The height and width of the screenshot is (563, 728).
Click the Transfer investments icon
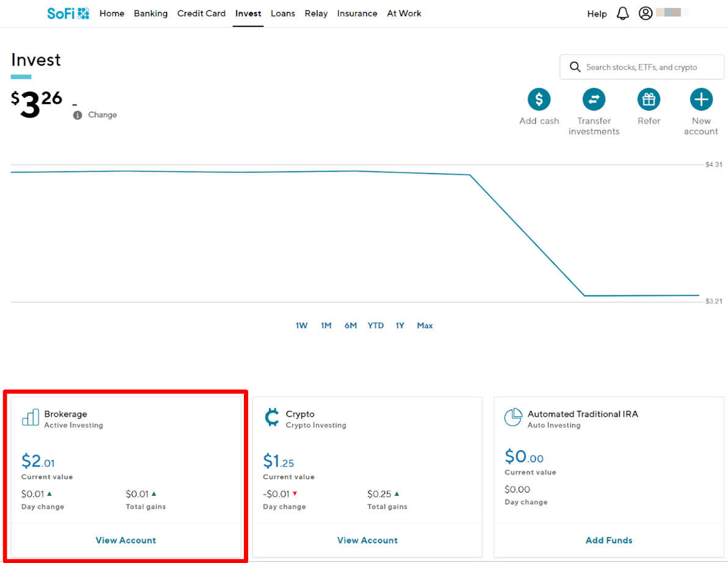tap(594, 99)
